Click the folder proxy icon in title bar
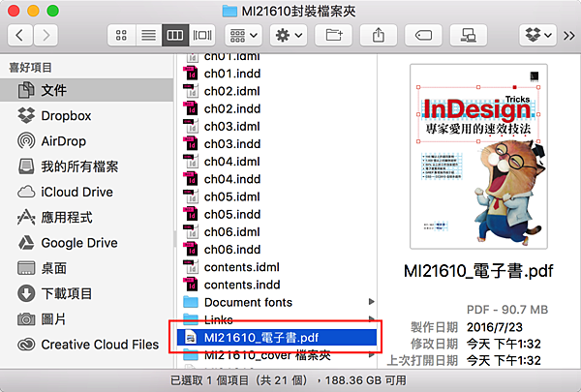The width and height of the screenshot is (581, 392). pos(229,11)
